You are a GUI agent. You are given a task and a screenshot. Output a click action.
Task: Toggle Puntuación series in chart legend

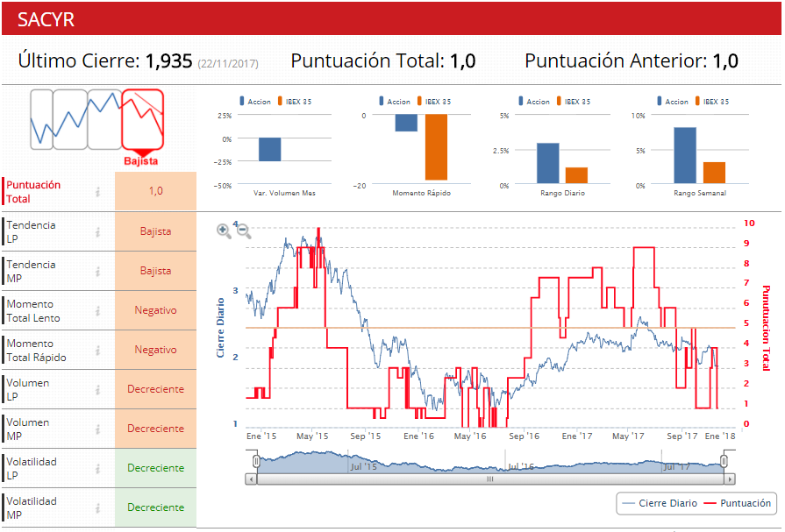pos(738,503)
